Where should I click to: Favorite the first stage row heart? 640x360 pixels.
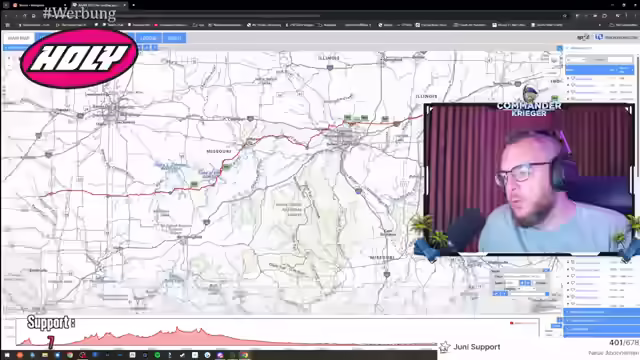coord(573,78)
